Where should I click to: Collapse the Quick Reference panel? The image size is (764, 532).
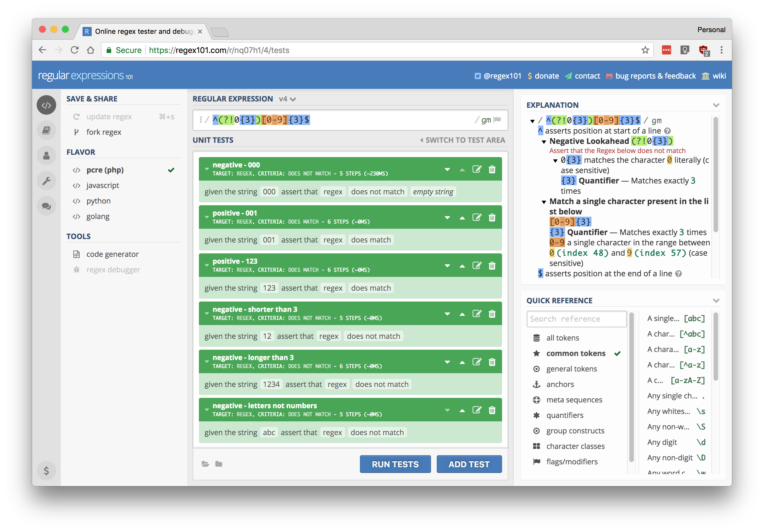coord(716,301)
